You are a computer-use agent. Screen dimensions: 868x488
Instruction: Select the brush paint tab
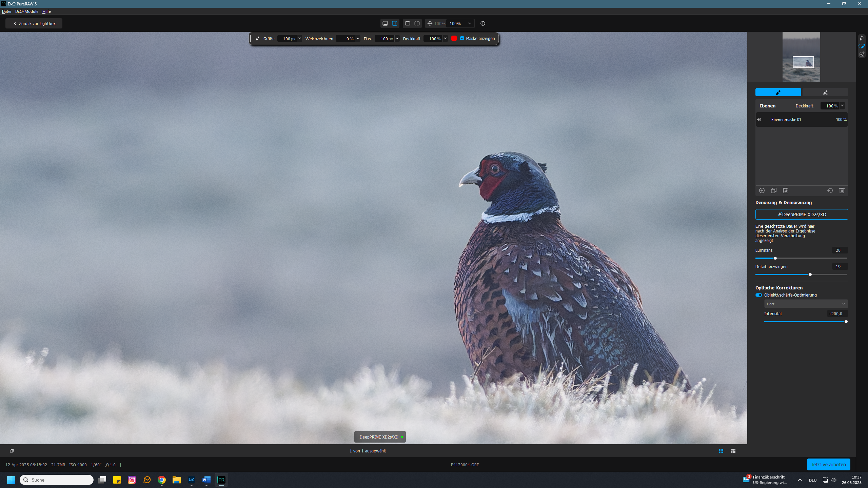(x=778, y=92)
